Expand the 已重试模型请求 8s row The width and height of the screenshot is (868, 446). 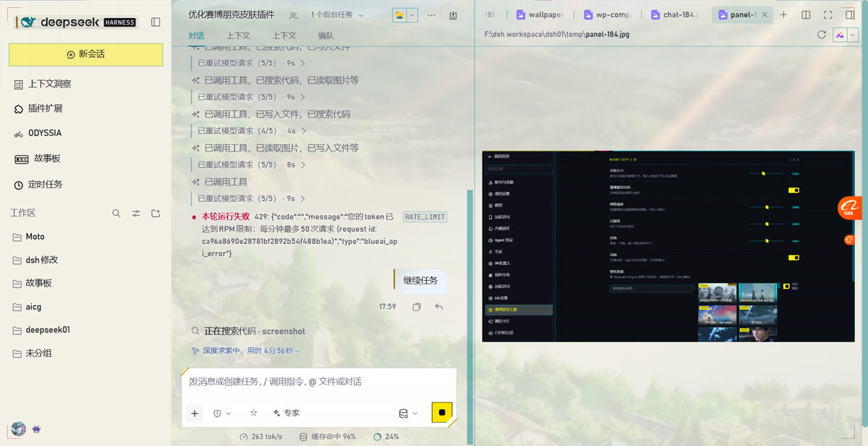[x=251, y=164]
